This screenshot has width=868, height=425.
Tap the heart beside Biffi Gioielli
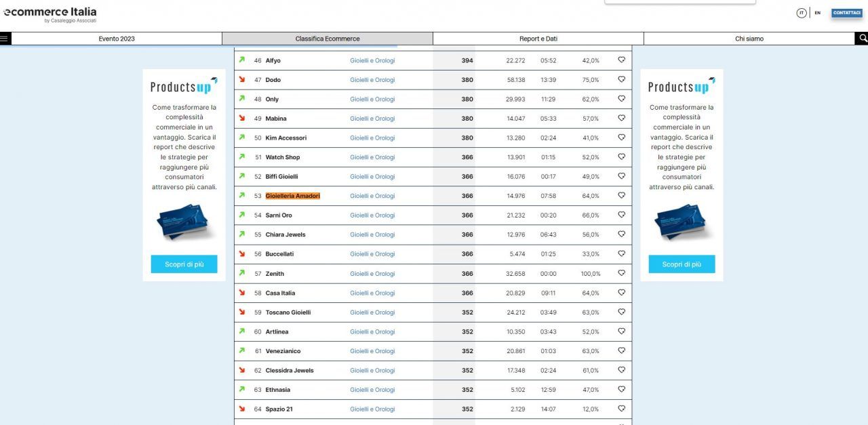point(621,176)
